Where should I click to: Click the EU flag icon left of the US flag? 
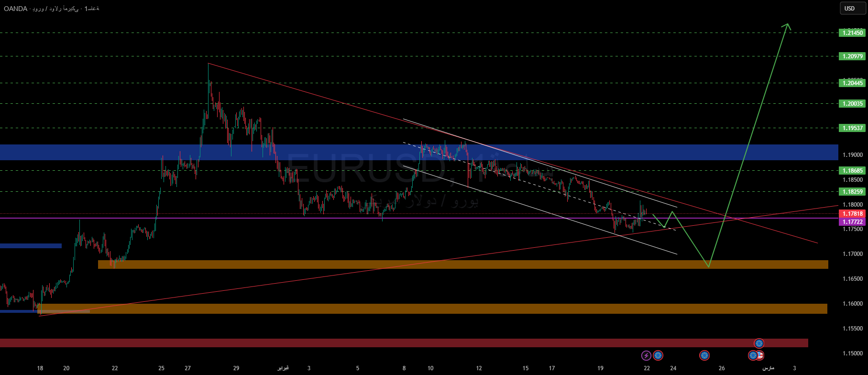[x=753, y=355]
